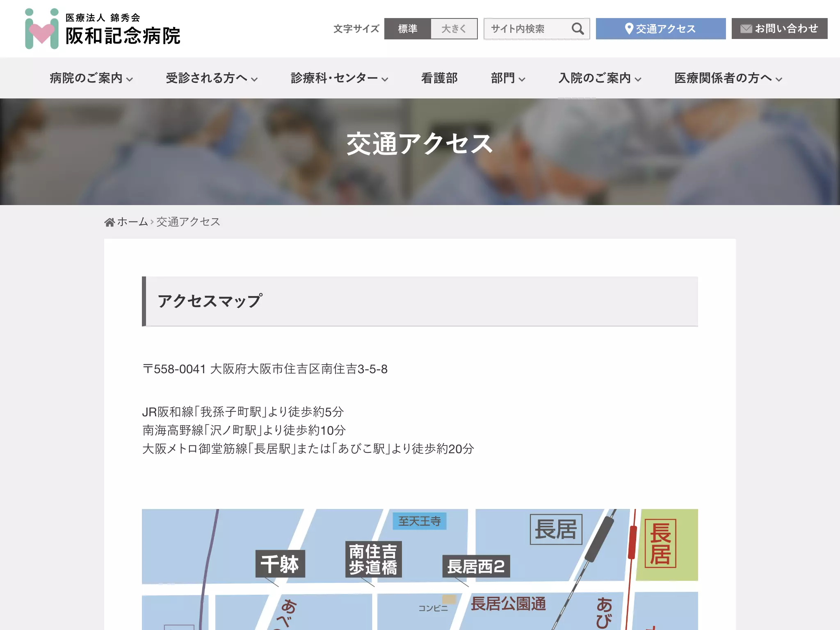Viewport: 840px width, 630px height.
Task: Click the コンビニ label on map
Action: 433,608
